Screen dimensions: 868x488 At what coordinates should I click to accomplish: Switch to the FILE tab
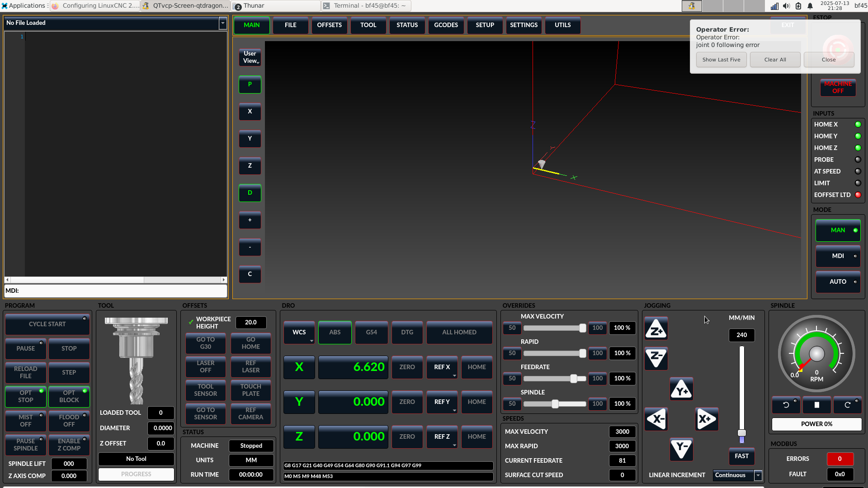291,25
